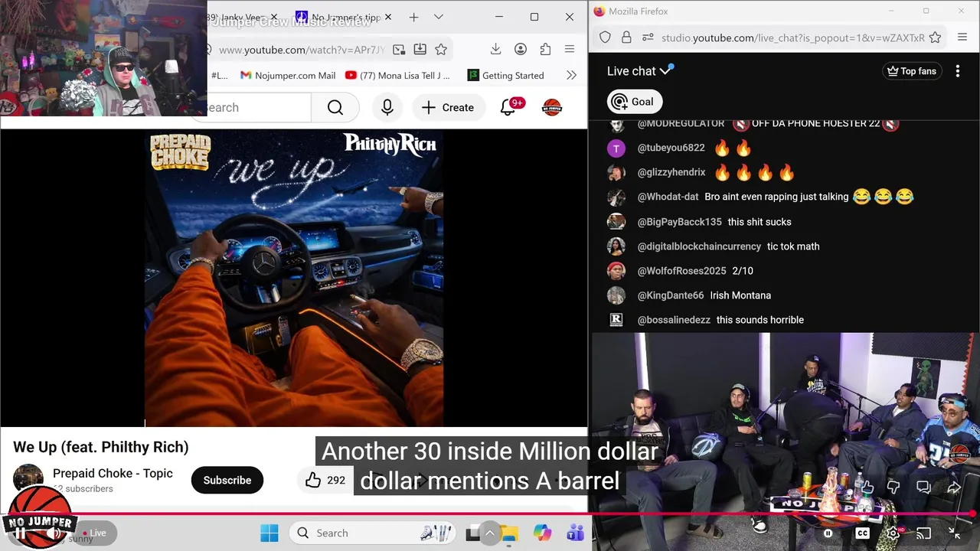Open a new tab with the plus button

pyautogui.click(x=413, y=17)
